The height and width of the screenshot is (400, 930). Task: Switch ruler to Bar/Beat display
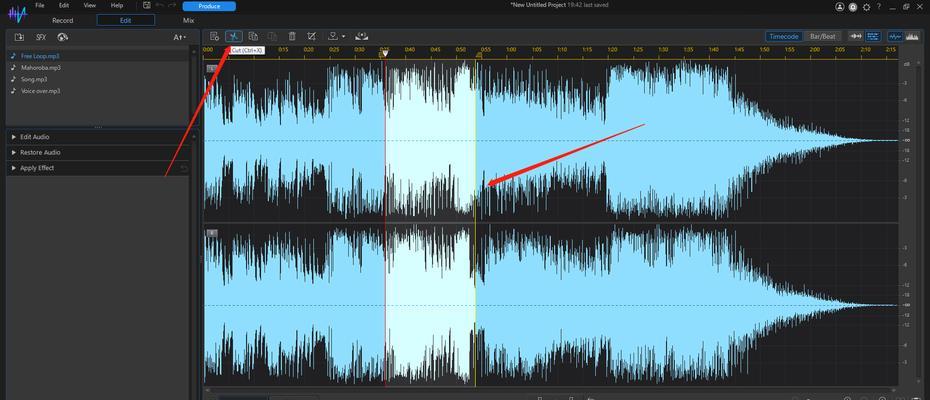[823, 36]
